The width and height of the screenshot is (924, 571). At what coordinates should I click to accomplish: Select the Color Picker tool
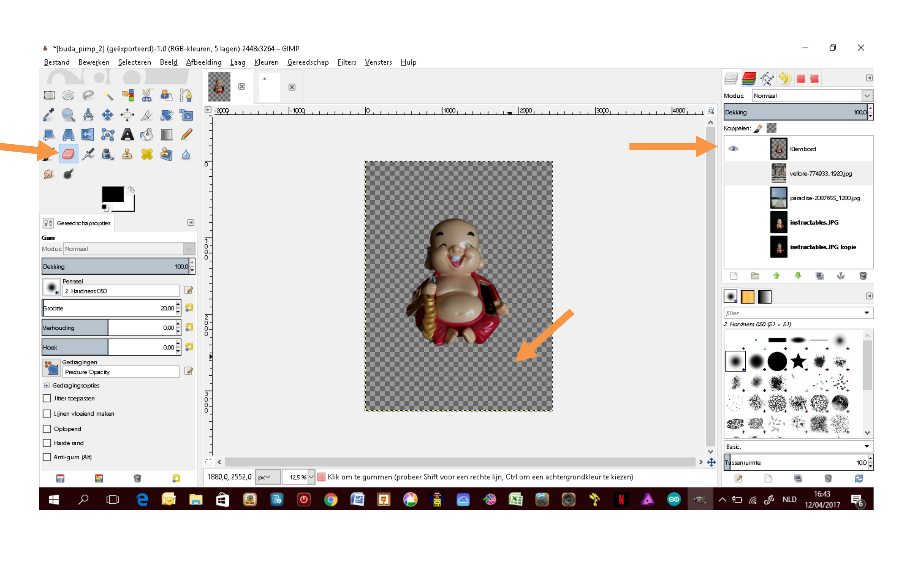tap(49, 115)
